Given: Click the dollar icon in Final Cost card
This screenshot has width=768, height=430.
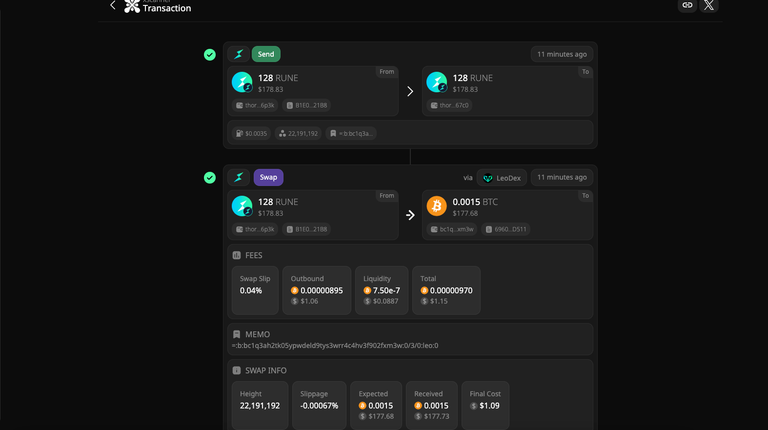Looking at the screenshot, I should [473, 406].
